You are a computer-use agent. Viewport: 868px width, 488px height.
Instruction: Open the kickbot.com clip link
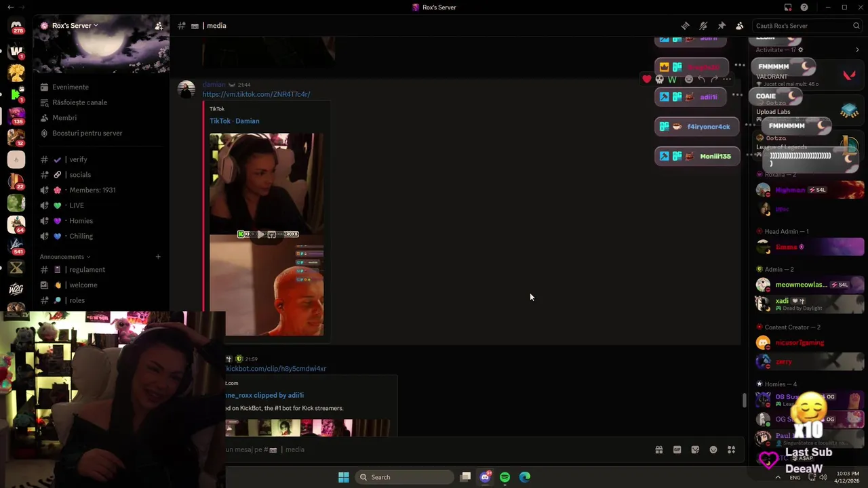(276, 369)
